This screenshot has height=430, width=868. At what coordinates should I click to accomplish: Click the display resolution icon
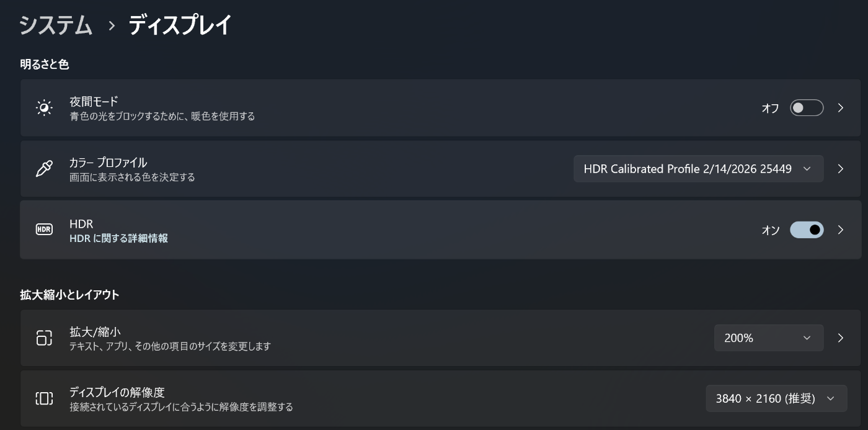click(x=44, y=398)
